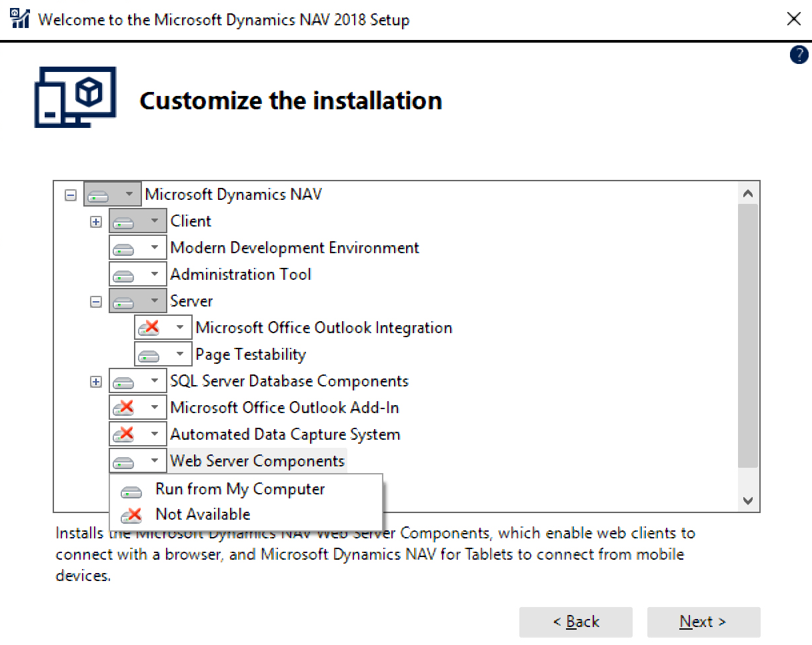Proceed with the Next button

(x=703, y=622)
